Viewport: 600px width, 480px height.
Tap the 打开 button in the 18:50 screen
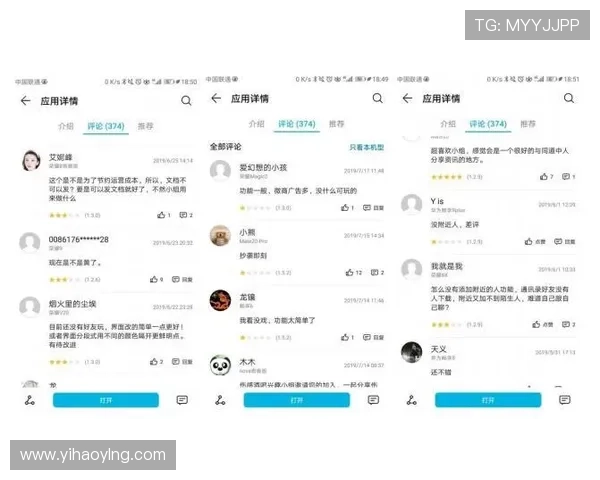[x=106, y=400]
